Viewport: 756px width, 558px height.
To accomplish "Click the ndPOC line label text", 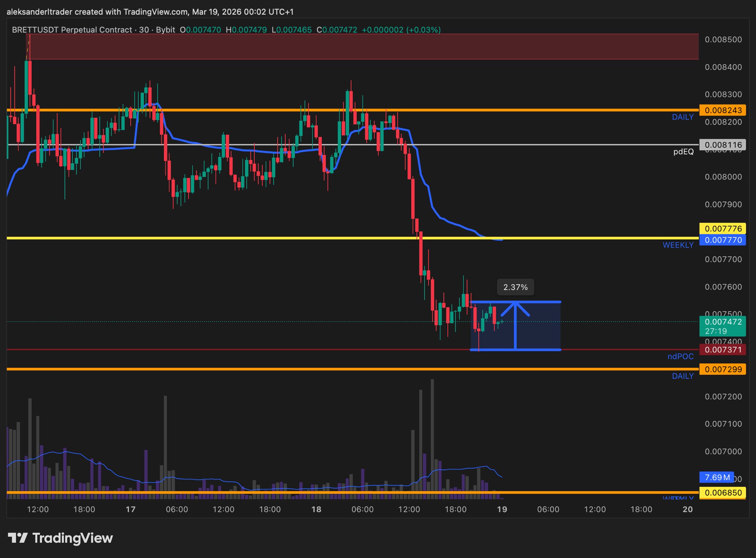I will [x=680, y=357].
